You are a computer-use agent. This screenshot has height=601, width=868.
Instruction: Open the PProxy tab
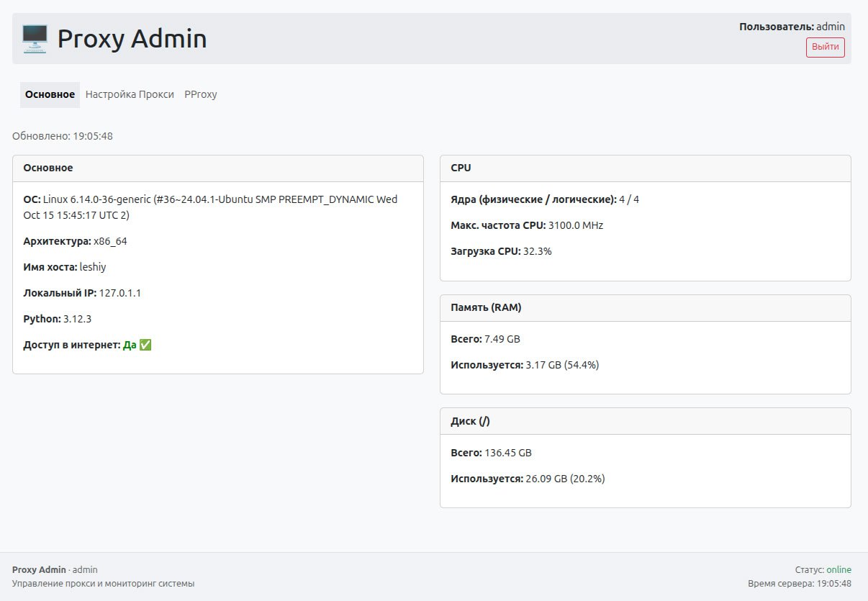click(200, 94)
